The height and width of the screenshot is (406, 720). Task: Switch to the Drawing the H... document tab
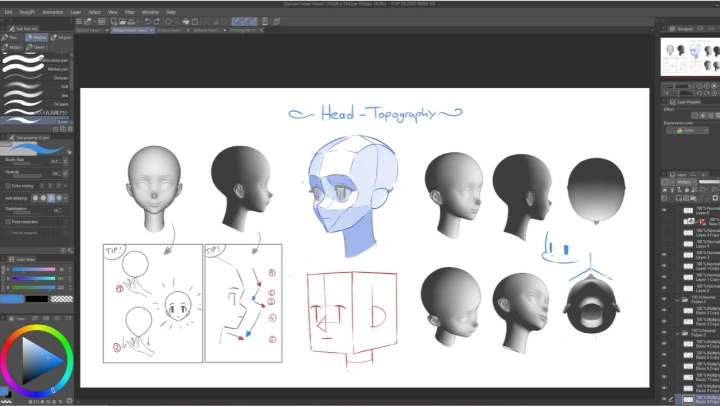(243, 30)
